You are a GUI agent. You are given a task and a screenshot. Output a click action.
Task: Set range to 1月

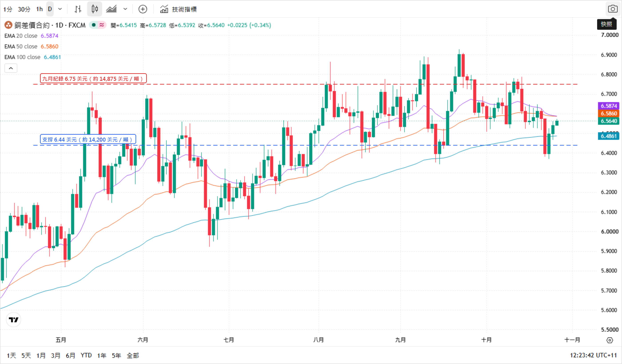pyautogui.click(x=41, y=355)
